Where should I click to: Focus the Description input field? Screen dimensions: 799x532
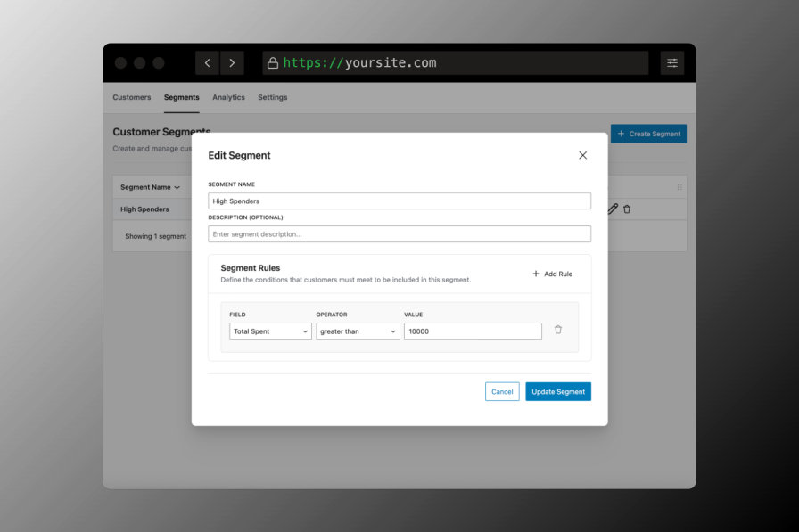pos(399,234)
